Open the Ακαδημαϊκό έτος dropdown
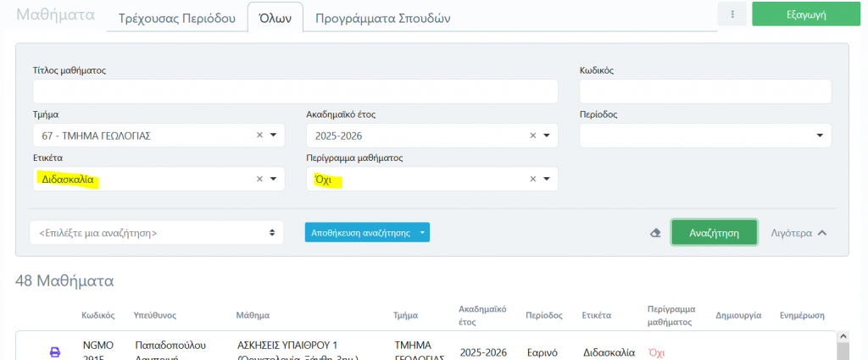This screenshot has width=868, height=360. pyautogui.click(x=547, y=136)
